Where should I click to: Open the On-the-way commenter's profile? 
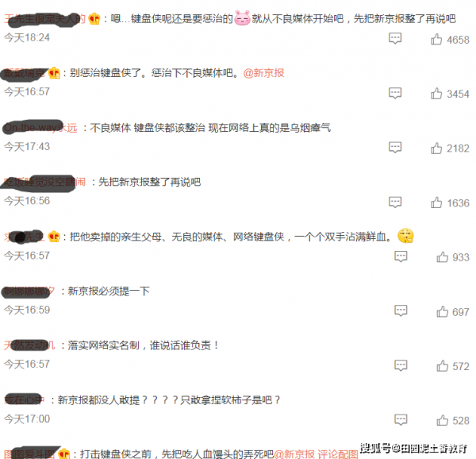(x=40, y=128)
